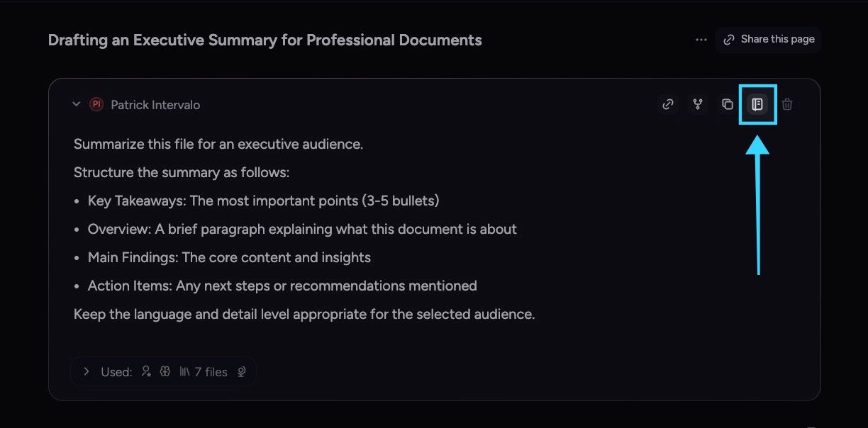Click the brain icon next to Used
The image size is (868, 428).
[x=165, y=371]
